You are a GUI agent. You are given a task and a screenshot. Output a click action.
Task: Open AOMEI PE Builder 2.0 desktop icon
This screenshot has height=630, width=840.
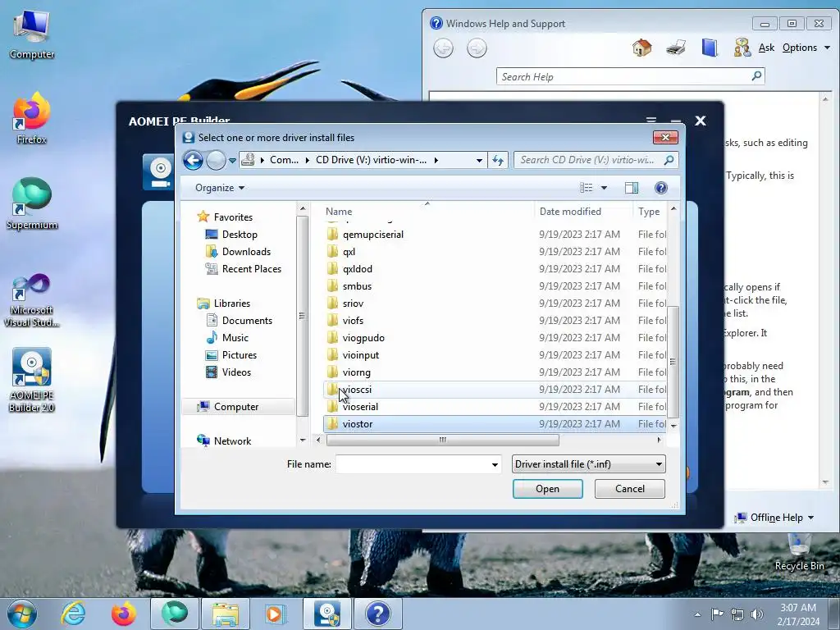[32, 381]
